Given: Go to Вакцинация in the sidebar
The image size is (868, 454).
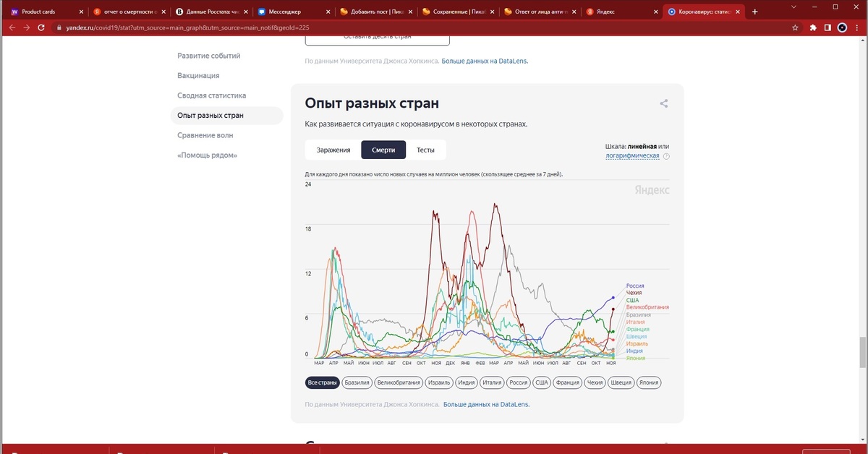Looking at the screenshot, I should [198, 75].
